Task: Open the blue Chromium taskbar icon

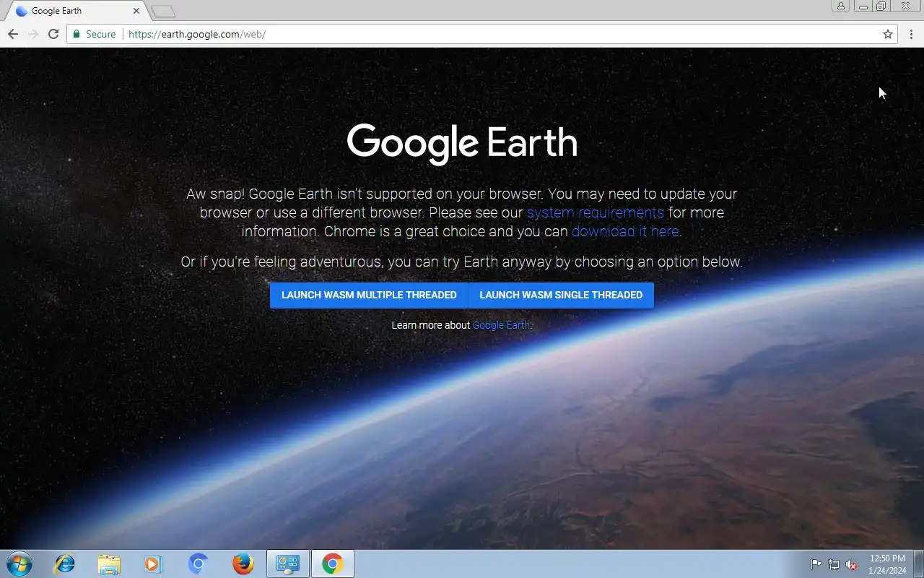Action: coord(198,564)
